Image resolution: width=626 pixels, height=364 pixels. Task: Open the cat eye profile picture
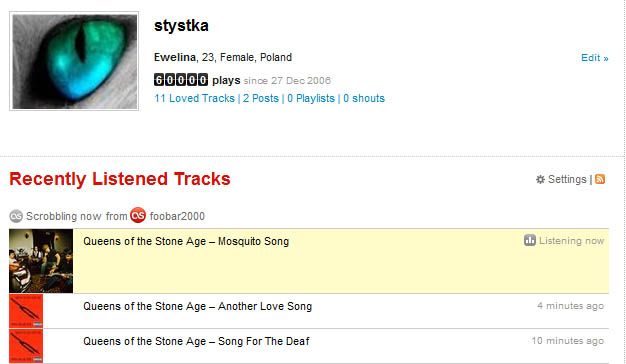point(74,61)
